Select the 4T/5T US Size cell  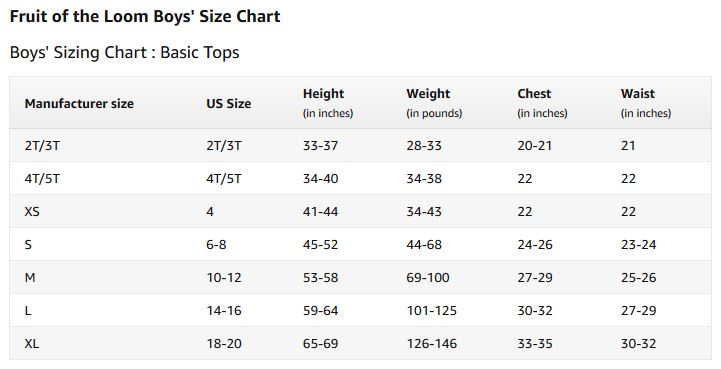pyautogui.click(x=223, y=179)
